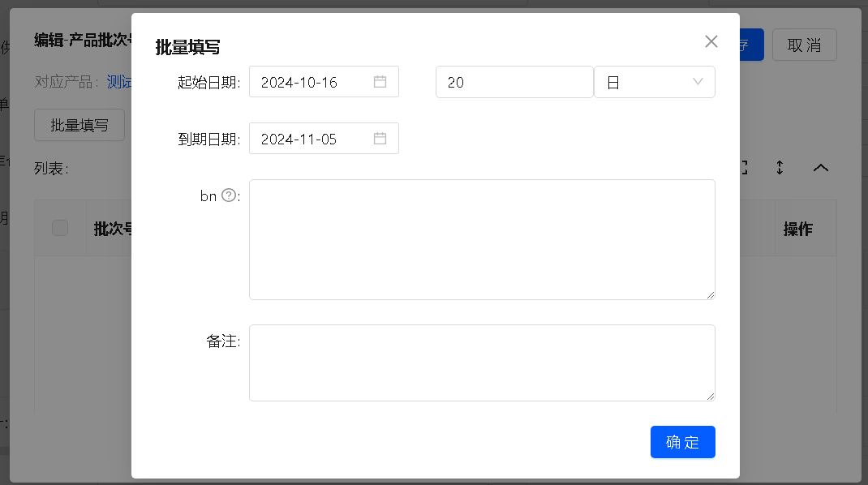The height and width of the screenshot is (485, 868).
Task: Click the help icon beside bn
Action: (x=229, y=195)
